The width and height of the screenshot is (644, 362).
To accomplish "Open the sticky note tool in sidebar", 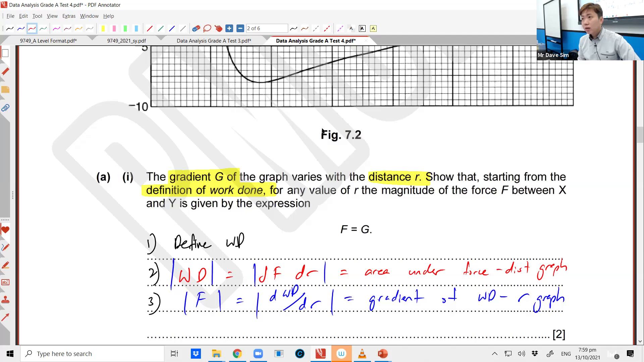I will tap(5, 90).
